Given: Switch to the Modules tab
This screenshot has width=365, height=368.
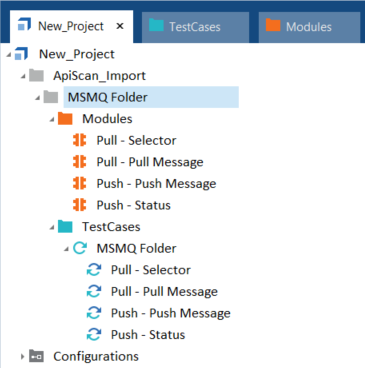Looking at the screenshot, I should (x=309, y=27).
